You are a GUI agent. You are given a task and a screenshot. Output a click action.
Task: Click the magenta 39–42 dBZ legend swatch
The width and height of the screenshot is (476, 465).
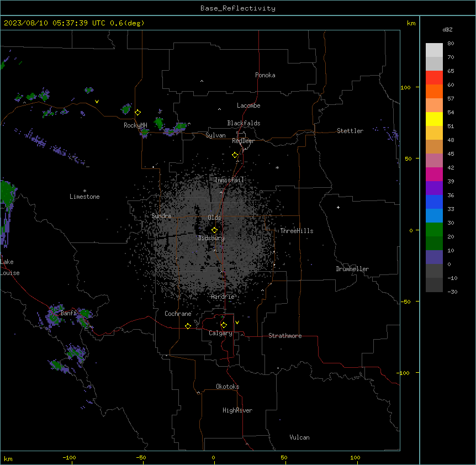pyautogui.click(x=434, y=174)
